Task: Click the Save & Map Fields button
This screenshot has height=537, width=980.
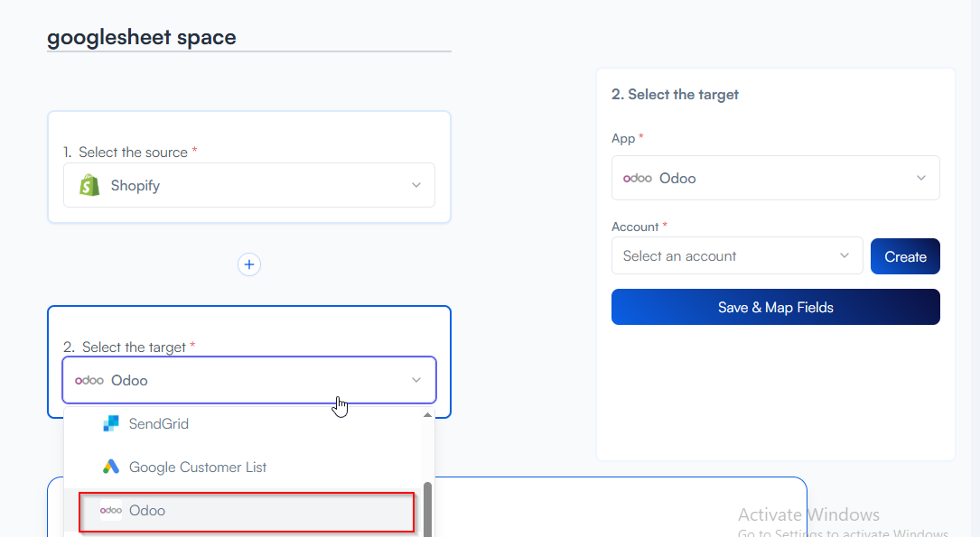Action: (x=775, y=307)
